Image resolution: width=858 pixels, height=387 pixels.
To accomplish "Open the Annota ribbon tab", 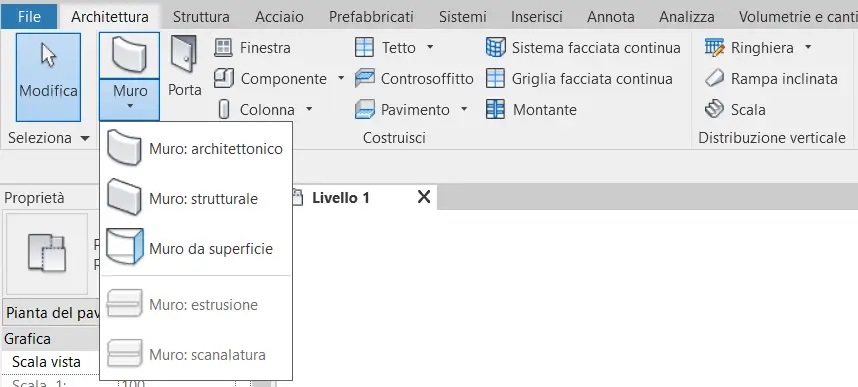I will [x=611, y=17].
